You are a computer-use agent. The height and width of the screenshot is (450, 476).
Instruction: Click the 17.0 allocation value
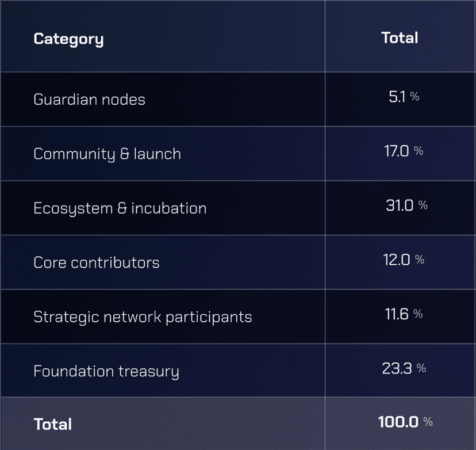[397, 151]
